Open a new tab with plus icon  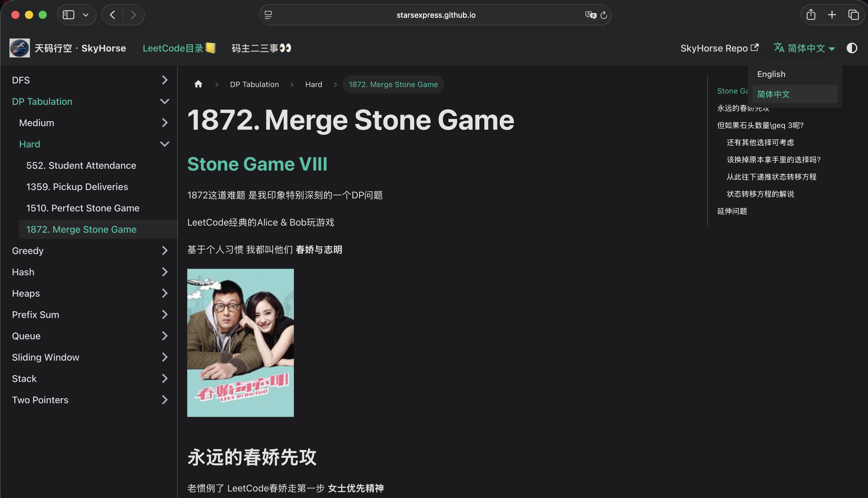(x=832, y=15)
